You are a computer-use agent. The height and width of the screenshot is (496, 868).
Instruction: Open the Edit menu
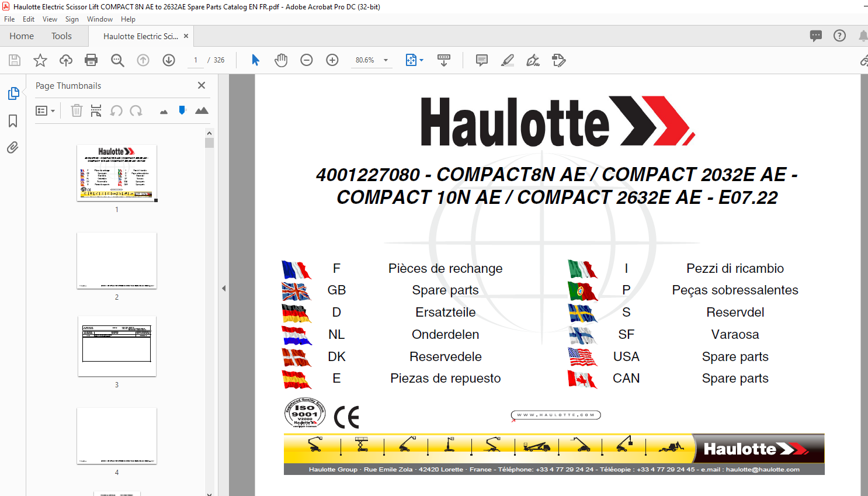point(29,19)
